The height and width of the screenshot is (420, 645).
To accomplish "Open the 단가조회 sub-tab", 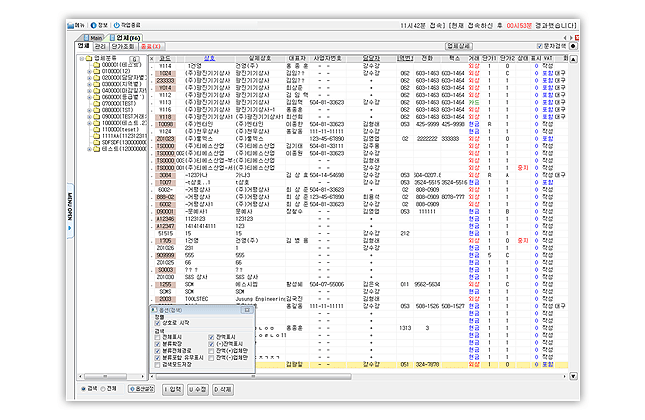I will point(123,46).
